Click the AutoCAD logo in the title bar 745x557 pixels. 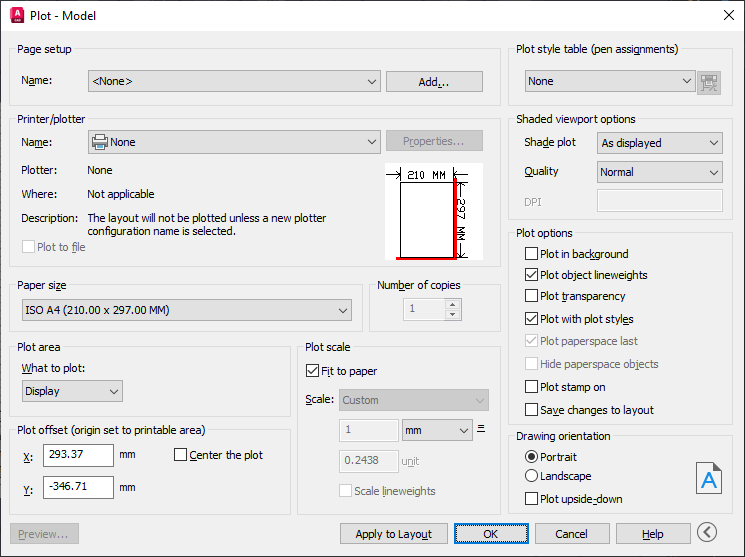pos(17,15)
